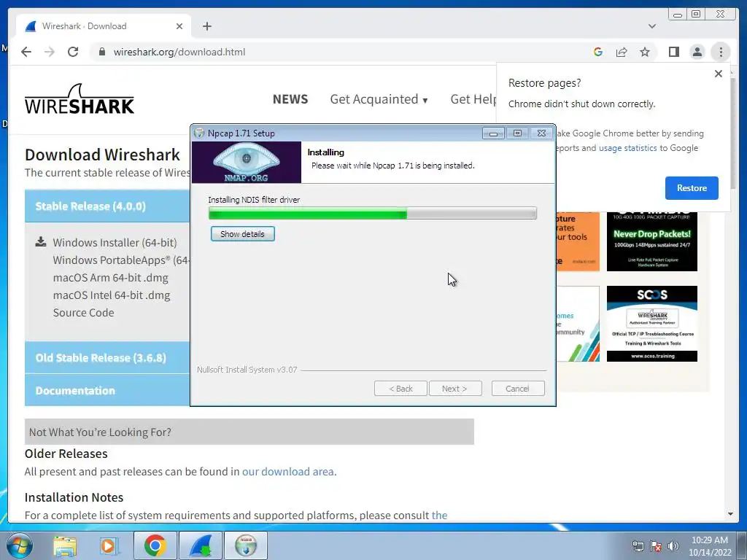747x560 pixels.
Task: Open the Google icon in the address bar
Action: coord(598,52)
